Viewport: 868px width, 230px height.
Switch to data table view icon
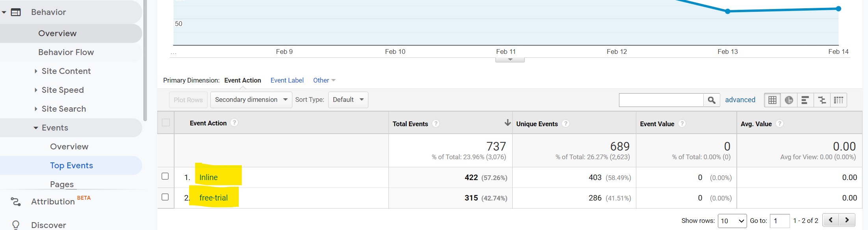772,100
